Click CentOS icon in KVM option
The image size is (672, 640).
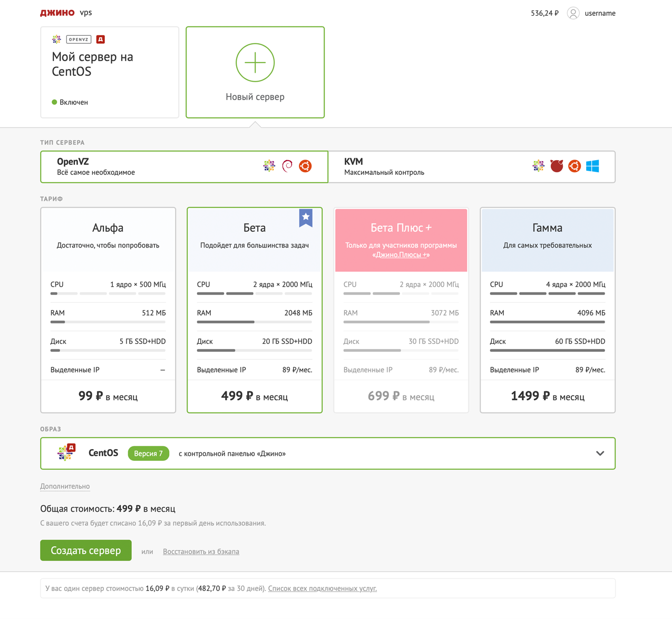pyautogui.click(x=538, y=166)
